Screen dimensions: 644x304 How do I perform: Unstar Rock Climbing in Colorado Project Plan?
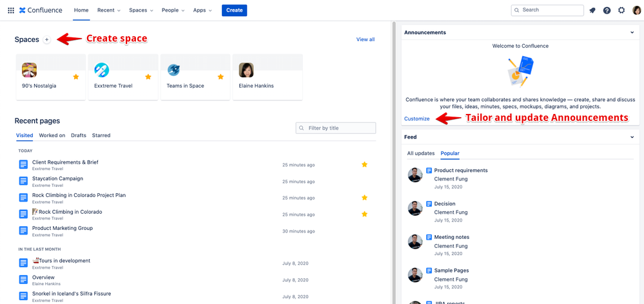click(364, 197)
